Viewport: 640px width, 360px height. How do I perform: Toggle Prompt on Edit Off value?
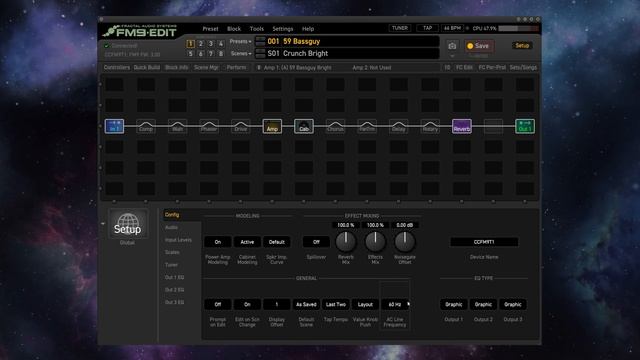pos(218,304)
